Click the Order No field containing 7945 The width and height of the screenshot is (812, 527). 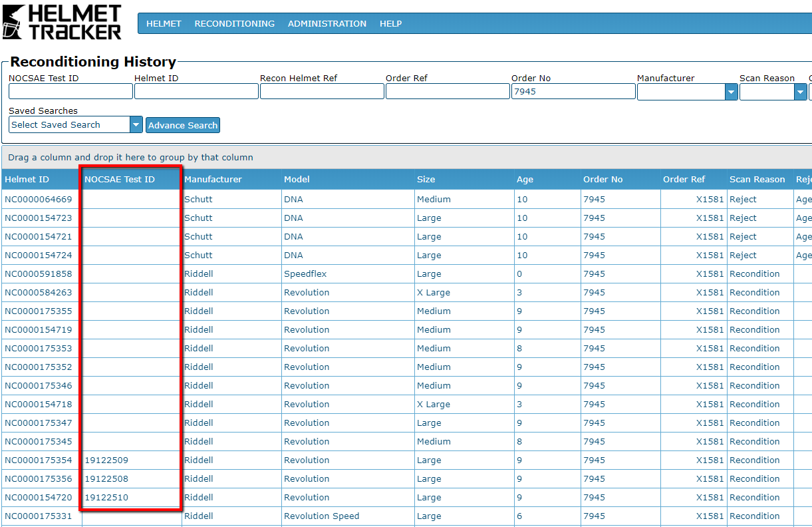573,91
